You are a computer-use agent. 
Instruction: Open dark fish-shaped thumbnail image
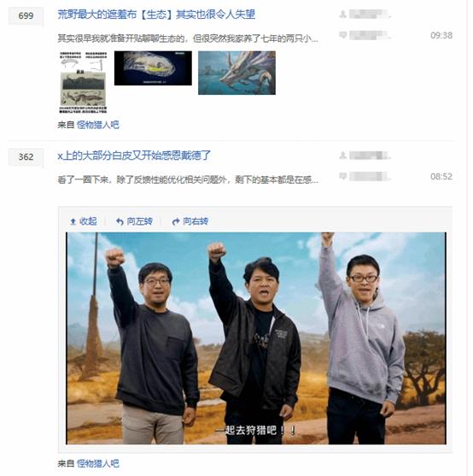(153, 68)
